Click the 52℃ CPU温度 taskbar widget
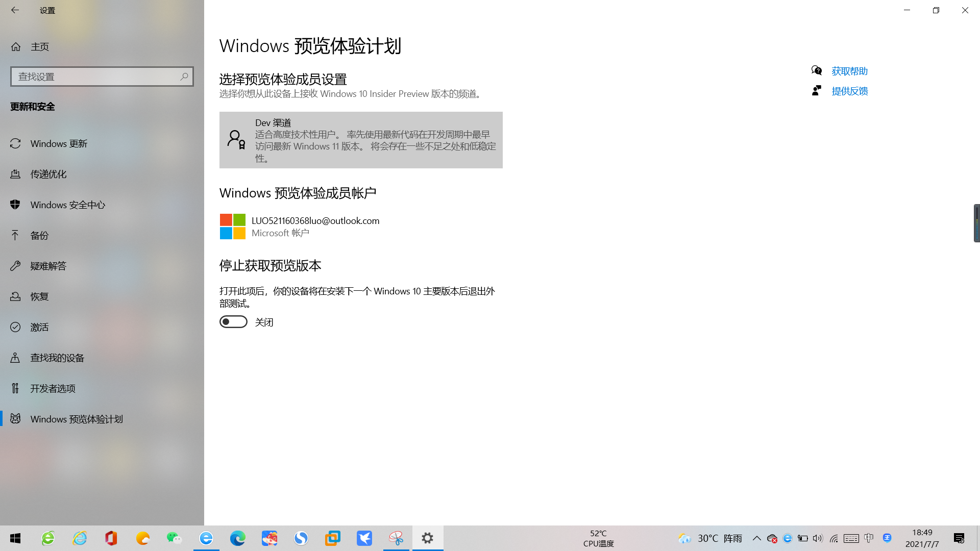Viewport: 980px width, 551px height. click(598, 538)
